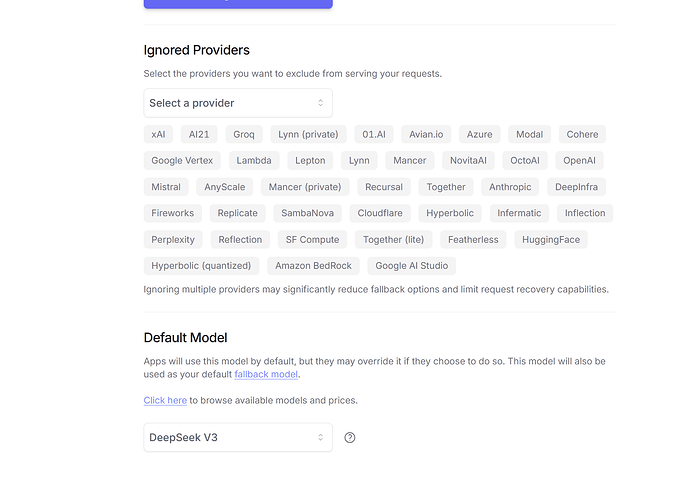Select the OpenAI provider chip
The height and width of the screenshot is (486, 690).
[x=579, y=161]
